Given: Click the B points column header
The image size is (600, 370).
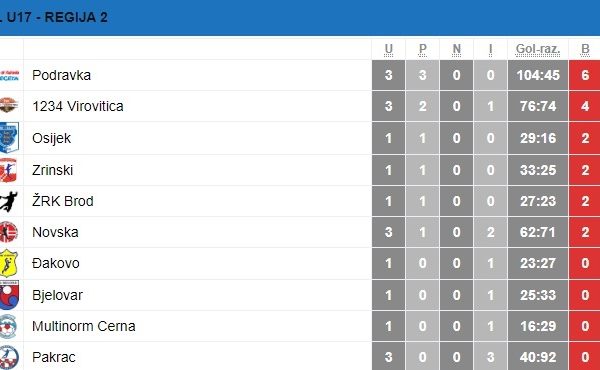Looking at the screenshot, I should tap(585, 49).
